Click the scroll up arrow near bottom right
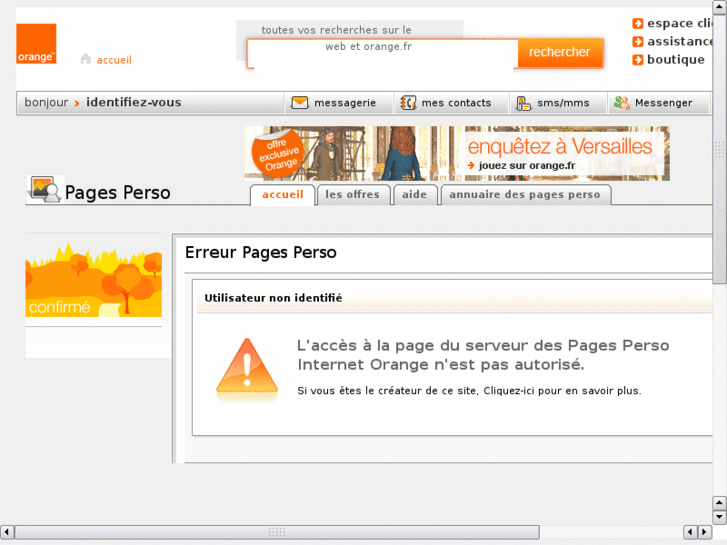727x545 pixels. click(720, 504)
